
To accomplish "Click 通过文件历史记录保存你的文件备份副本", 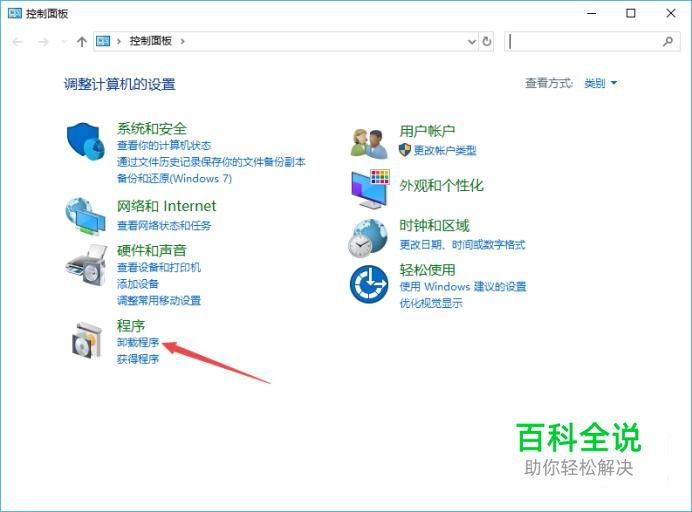I will (211, 162).
